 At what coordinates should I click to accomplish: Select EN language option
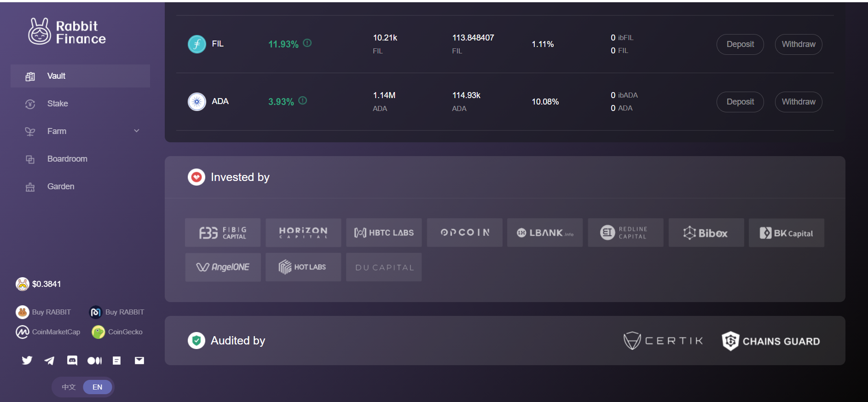pyautogui.click(x=98, y=387)
